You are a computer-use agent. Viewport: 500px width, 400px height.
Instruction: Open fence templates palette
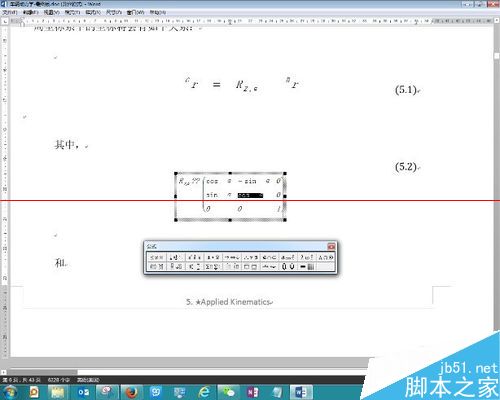(x=157, y=266)
